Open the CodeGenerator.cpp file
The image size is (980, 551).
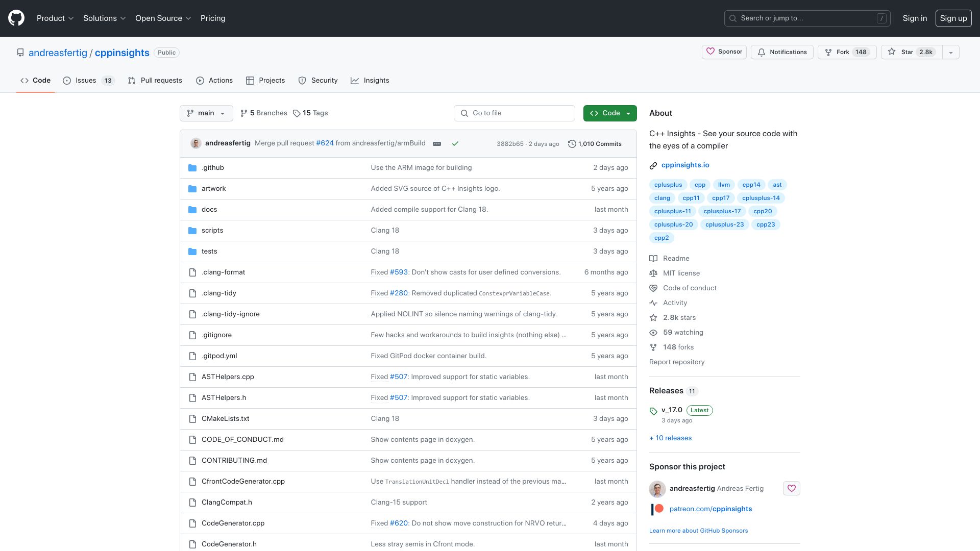pyautogui.click(x=233, y=523)
